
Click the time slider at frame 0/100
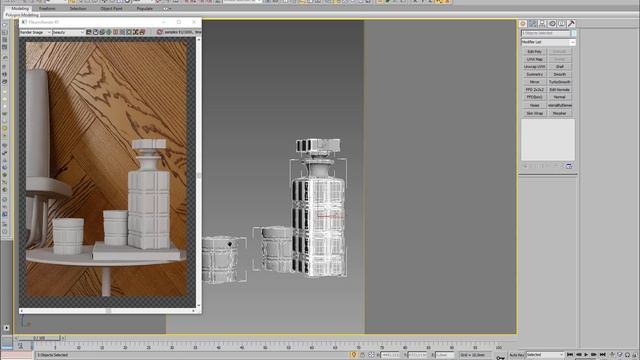39,338
